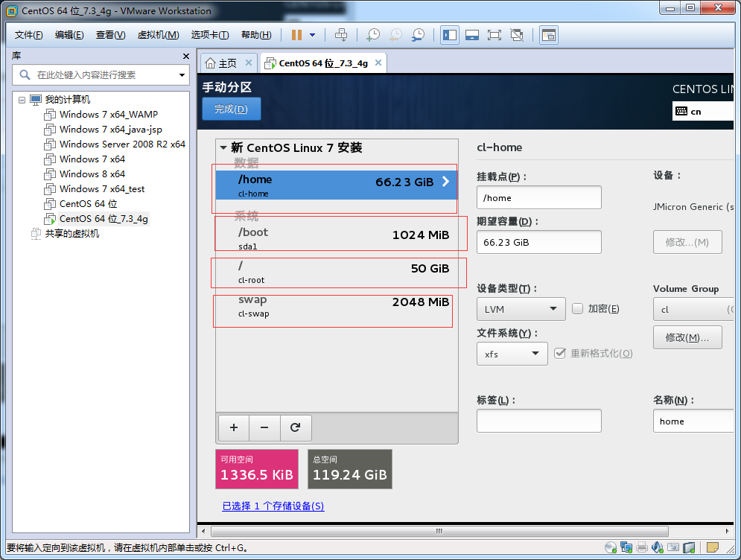The height and width of the screenshot is (560, 741).
Task: Open the 帮助(H) menu
Action: coord(256,35)
